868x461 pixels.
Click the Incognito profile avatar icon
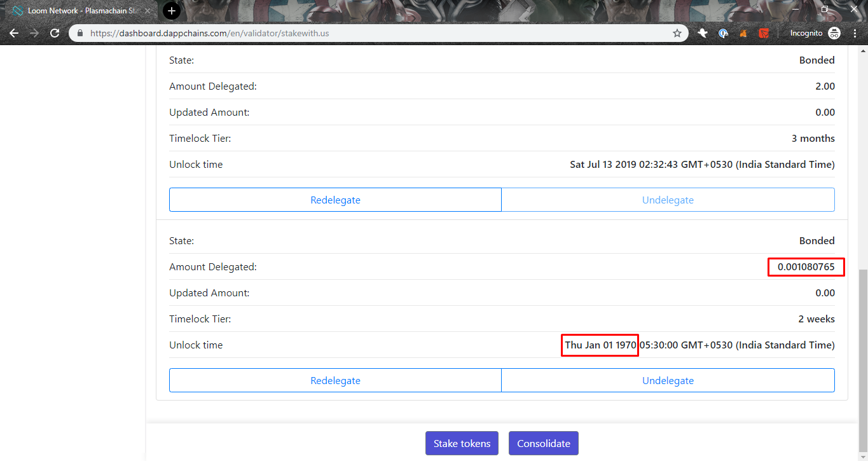(834, 32)
